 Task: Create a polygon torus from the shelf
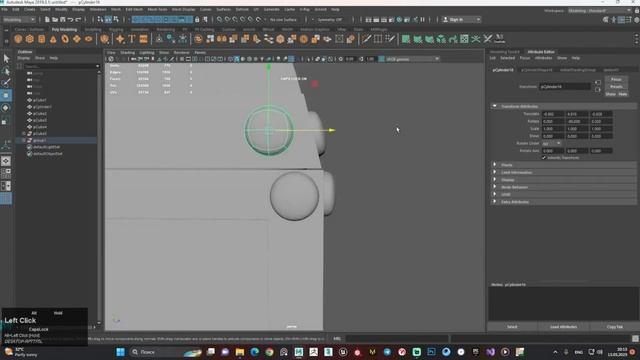click(65, 39)
